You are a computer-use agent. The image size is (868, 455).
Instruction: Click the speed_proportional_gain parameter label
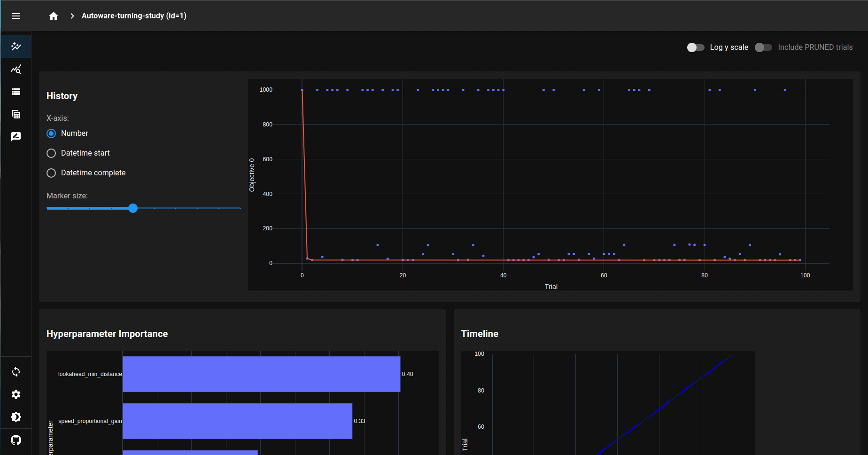[90, 421]
